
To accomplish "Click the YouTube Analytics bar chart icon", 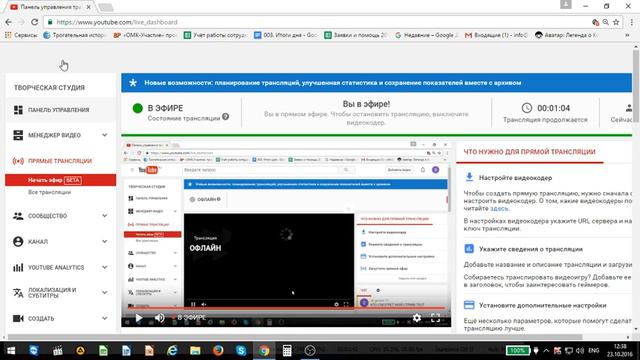I will coord(18,268).
